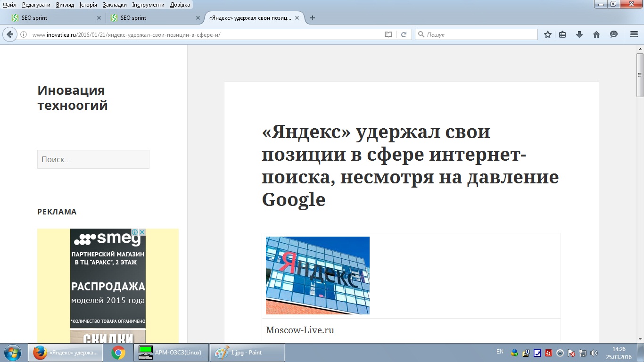Click the Firefox taskbar button

coord(66,353)
